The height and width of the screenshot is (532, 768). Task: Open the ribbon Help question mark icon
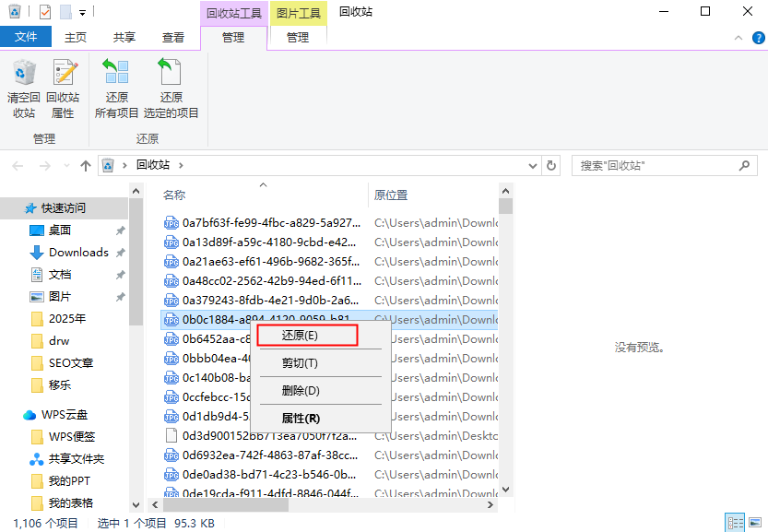pos(756,38)
